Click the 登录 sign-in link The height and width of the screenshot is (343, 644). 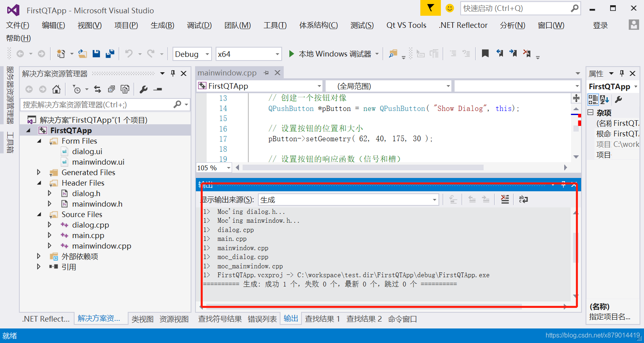(600, 25)
